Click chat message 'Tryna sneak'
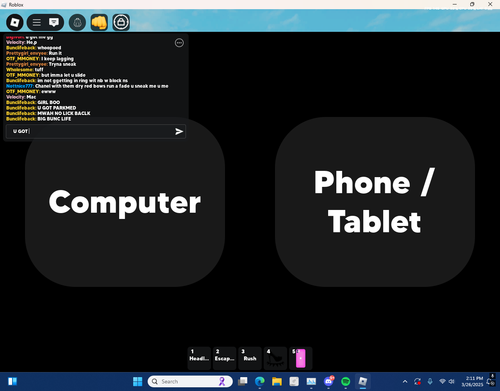Viewport: 500px width, 391px height. coord(62,64)
